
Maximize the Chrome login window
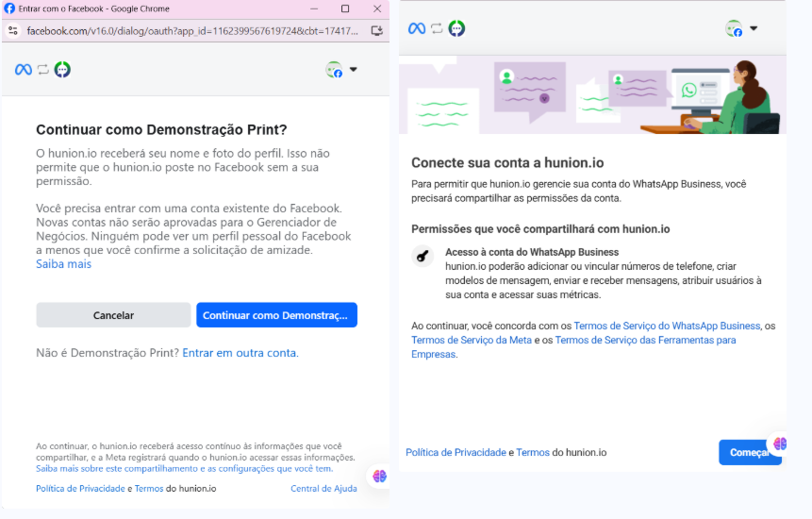click(345, 8)
